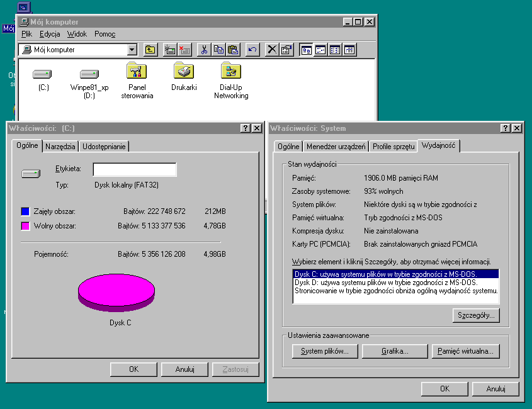Click the Delete X toolbar icon

tap(272, 50)
